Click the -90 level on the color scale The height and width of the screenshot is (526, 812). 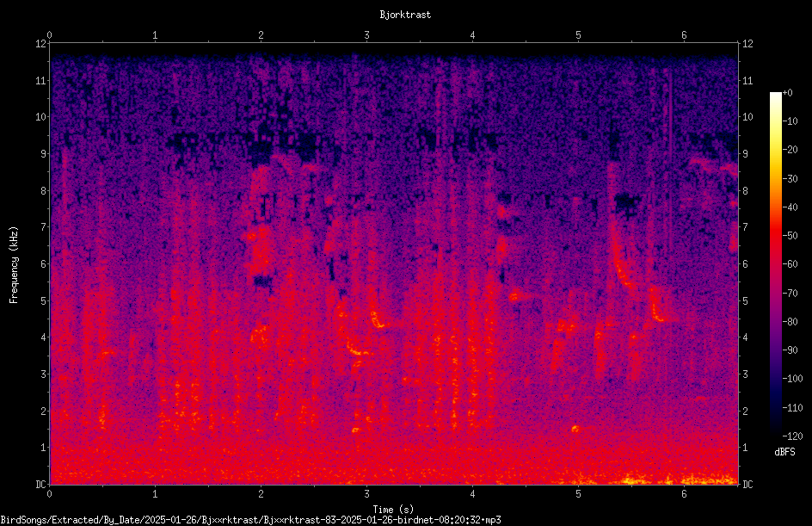click(790, 350)
